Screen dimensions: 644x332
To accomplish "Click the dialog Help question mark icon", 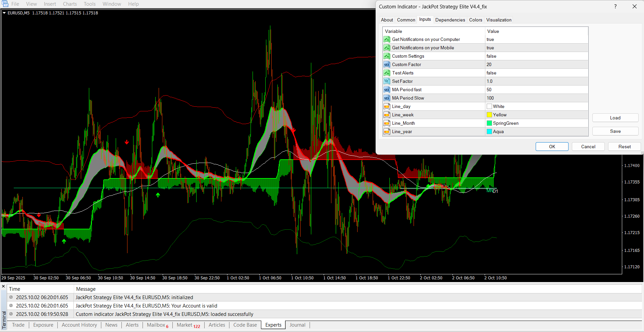I will coord(615,7).
